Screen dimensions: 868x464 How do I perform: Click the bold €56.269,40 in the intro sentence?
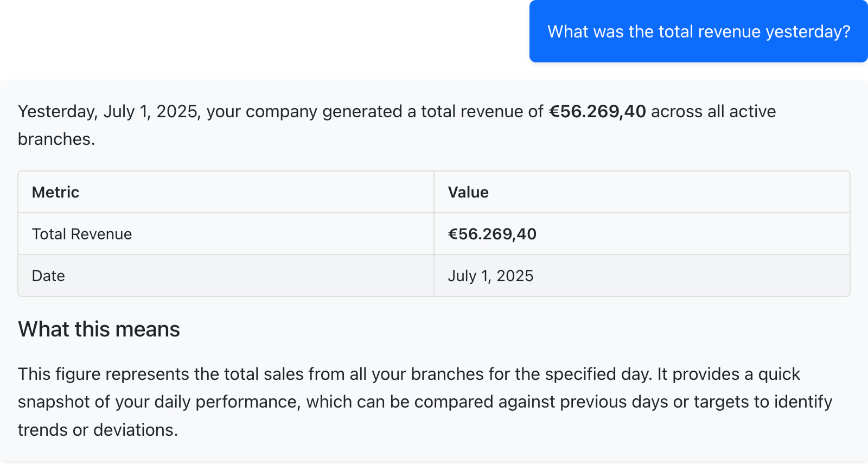tap(597, 111)
